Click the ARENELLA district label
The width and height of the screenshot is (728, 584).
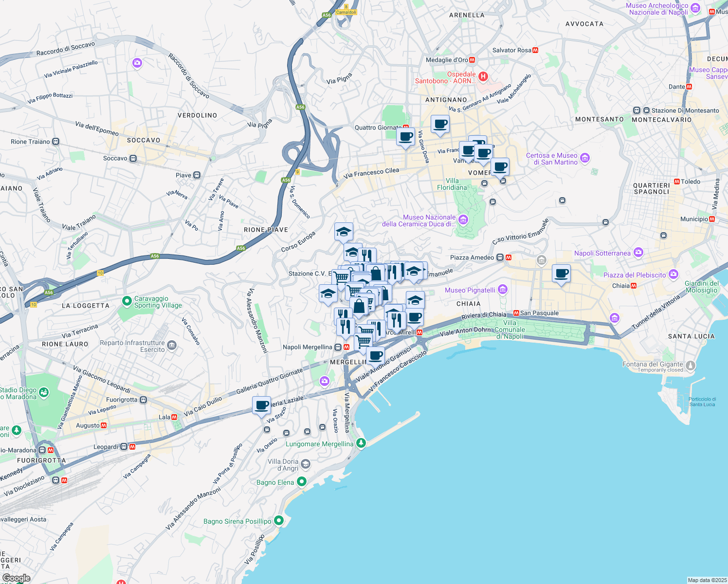(467, 15)
